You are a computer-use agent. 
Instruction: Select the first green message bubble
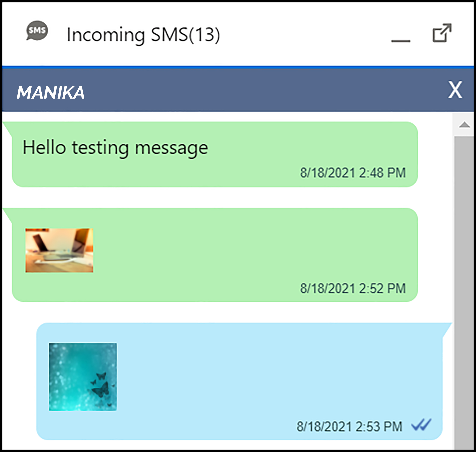[x=215, y=154]
